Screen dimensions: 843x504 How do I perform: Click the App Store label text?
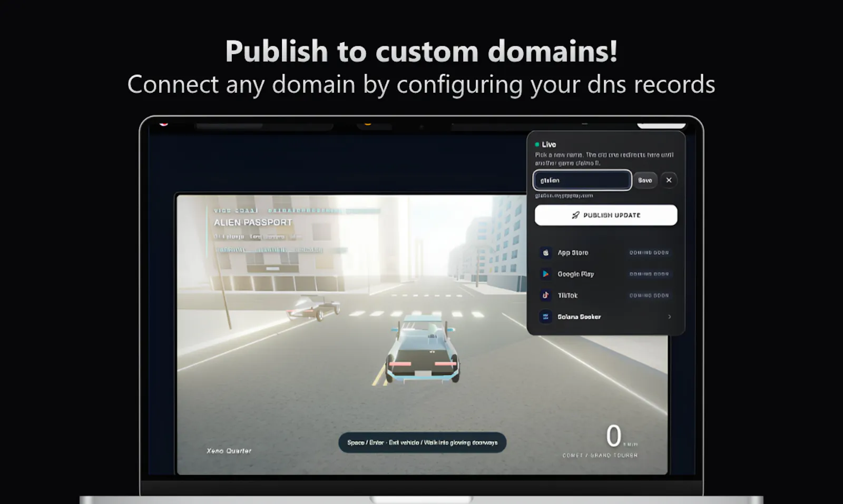coord(573,253)
